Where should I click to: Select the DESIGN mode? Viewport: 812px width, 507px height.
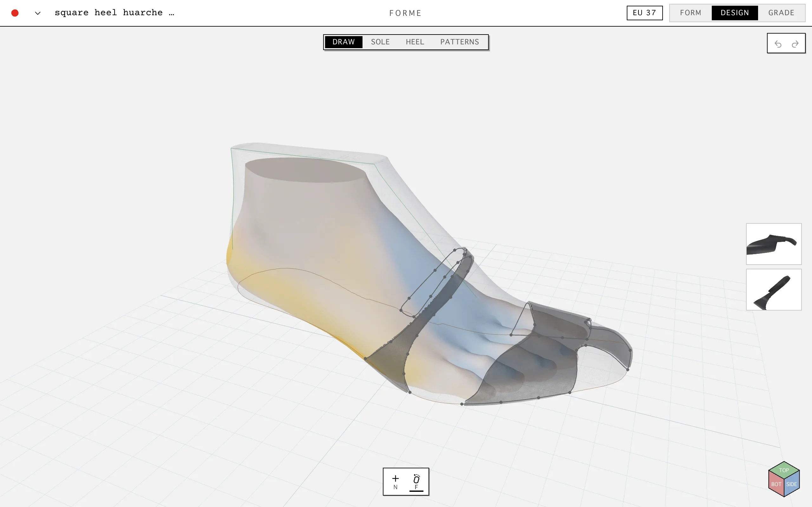pos(735,13)
